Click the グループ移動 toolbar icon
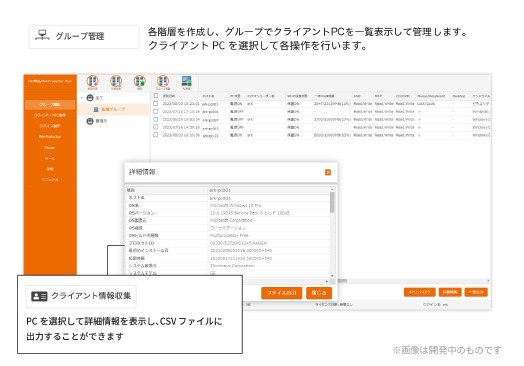Image resolution: width=524 pixels, height=366 pixels. point(163,81)
